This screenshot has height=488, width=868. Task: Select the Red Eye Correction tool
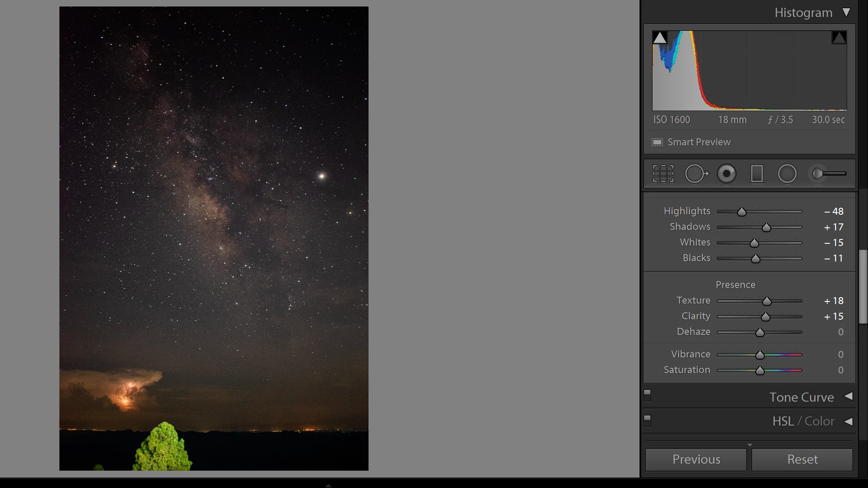click(726, 174)
